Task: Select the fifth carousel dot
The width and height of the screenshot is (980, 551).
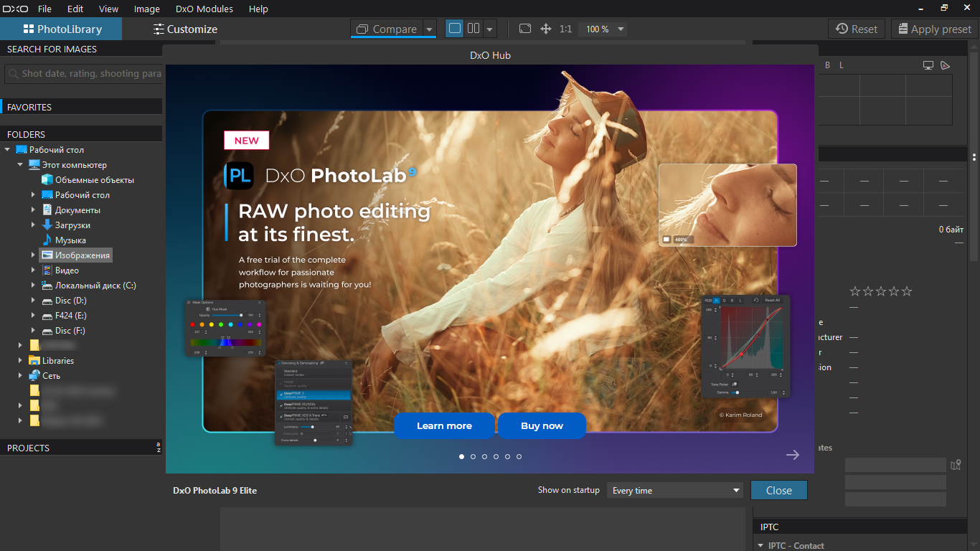Action: point(508,456)
